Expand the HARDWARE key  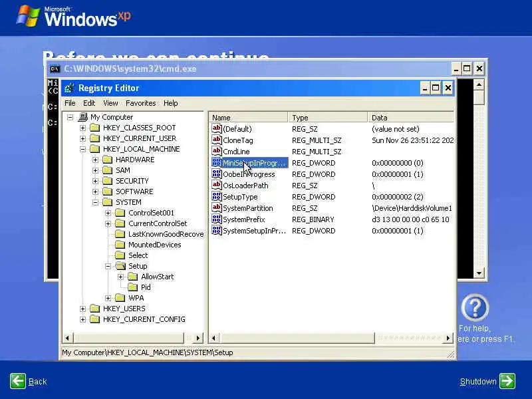pyautogui.click(x=95, y=160)
